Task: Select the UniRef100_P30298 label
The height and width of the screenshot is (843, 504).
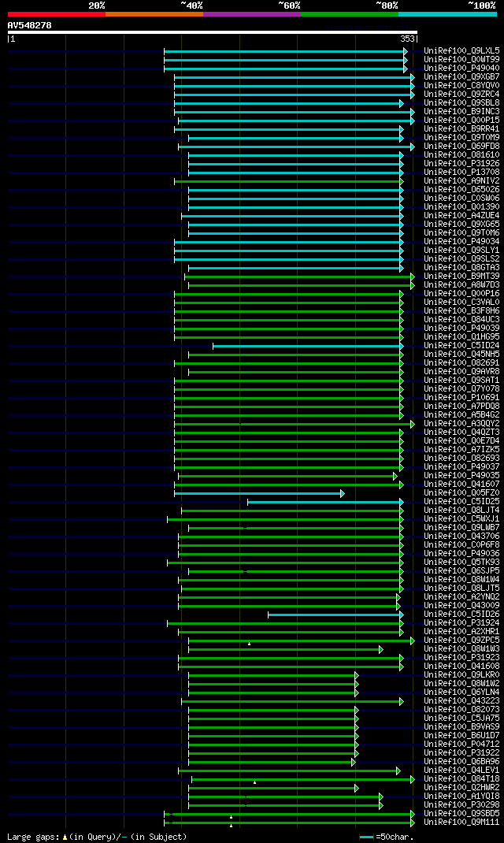Action: coord(461,804)
